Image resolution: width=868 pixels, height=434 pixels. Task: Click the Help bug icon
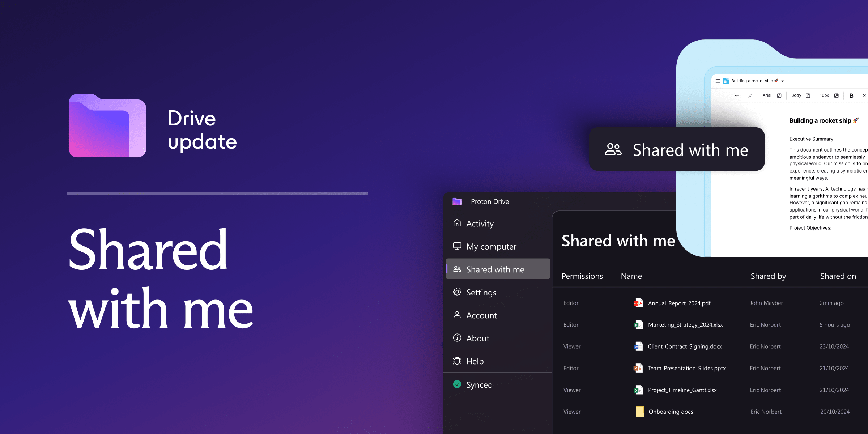(x=457, y=361)
